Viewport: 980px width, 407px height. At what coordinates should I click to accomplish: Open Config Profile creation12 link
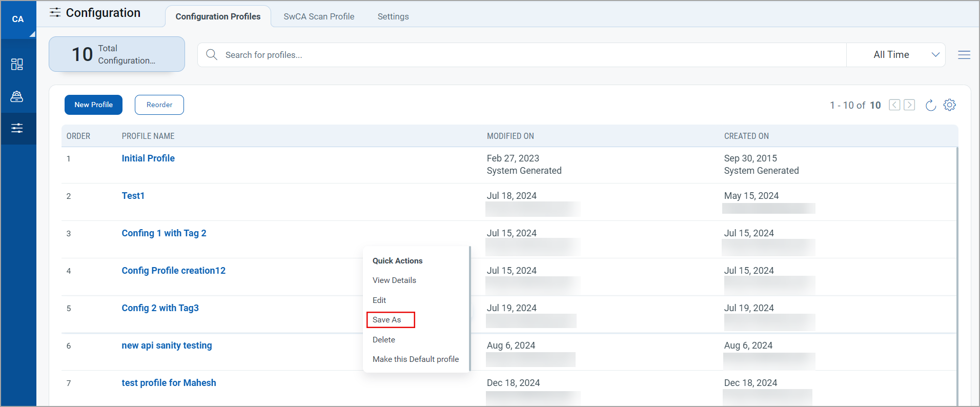pos(174,271)
